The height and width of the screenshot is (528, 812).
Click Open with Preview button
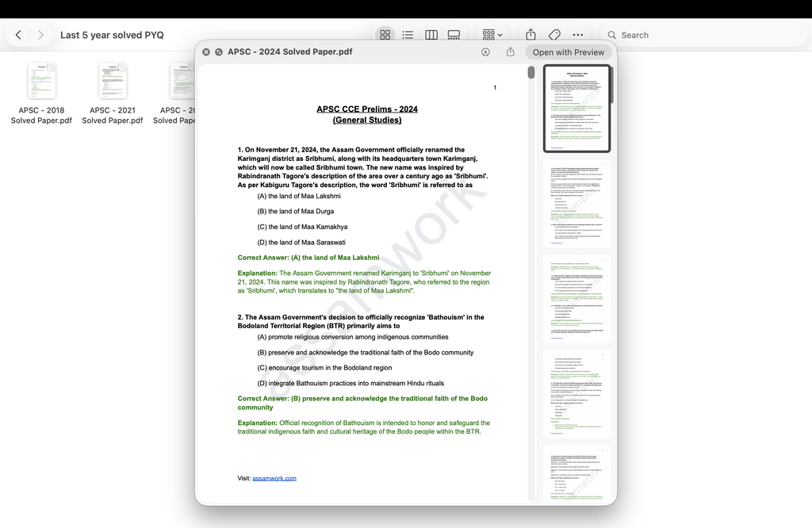(568, 52)
